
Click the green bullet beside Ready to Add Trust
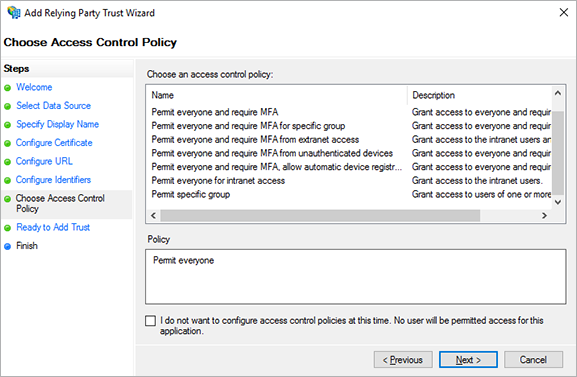tap(7, 228)
